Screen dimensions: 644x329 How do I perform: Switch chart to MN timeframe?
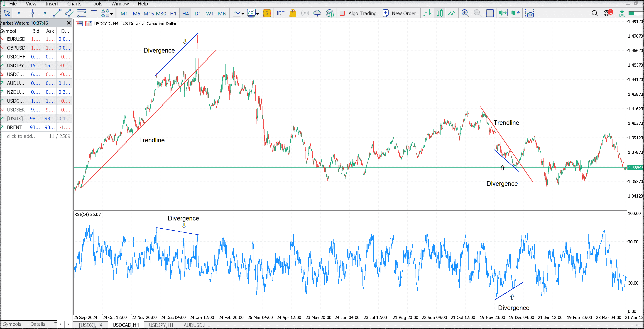pyautogui.click(x=222, y=14)
